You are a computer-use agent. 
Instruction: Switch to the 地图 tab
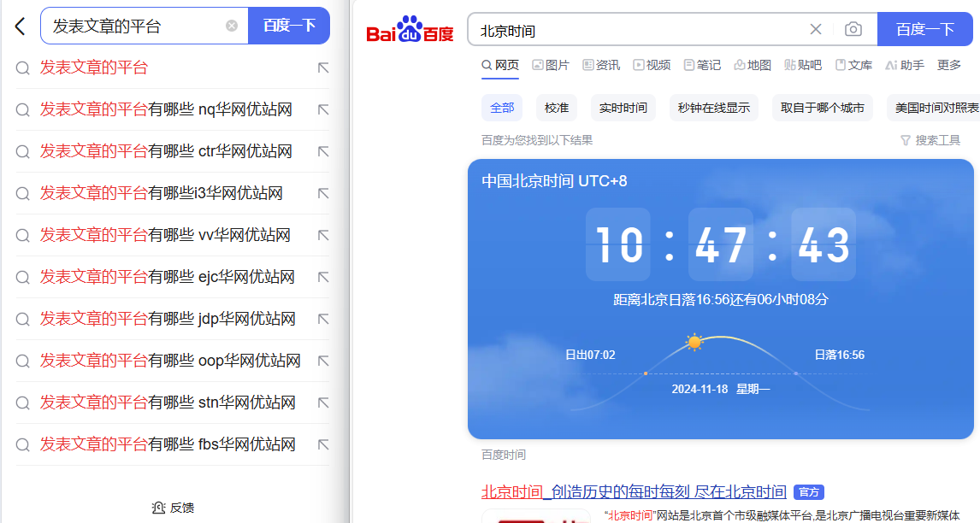753,65
